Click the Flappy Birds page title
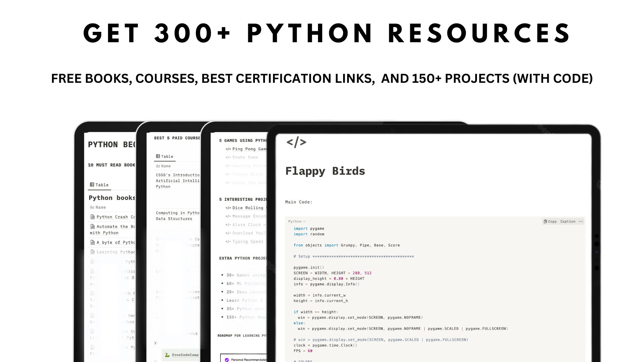This screenshot has height=362, width=644. click(325, 171)
